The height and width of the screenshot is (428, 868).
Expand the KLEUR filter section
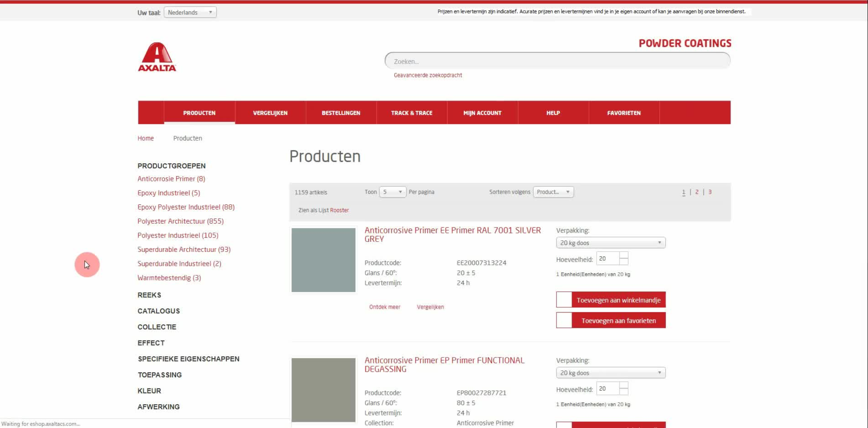tap(149, 391)
